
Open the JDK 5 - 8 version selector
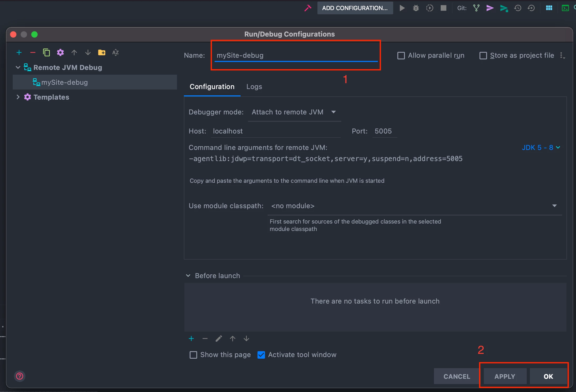click(x=541, y=148)
